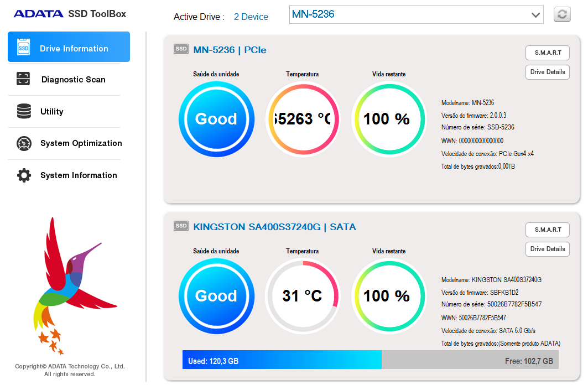Click the Active Drive label
This screenshot has width=588, height=385.
[x=199, y=17]
